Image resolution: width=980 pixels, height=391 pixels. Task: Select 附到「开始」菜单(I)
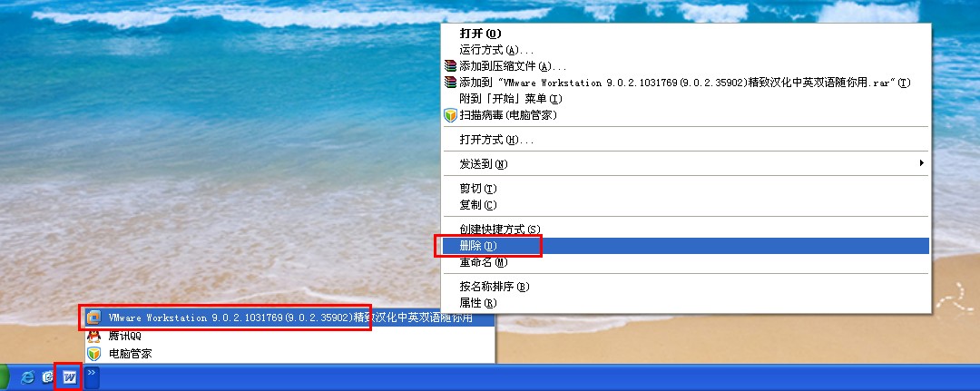686,99
